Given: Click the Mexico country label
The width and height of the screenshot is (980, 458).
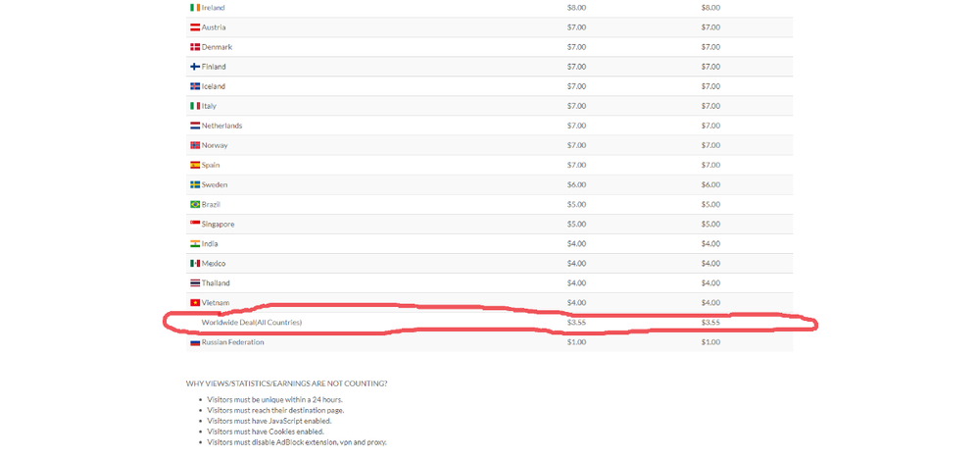Looking at the screenshot, I should (x=214, y=263).
